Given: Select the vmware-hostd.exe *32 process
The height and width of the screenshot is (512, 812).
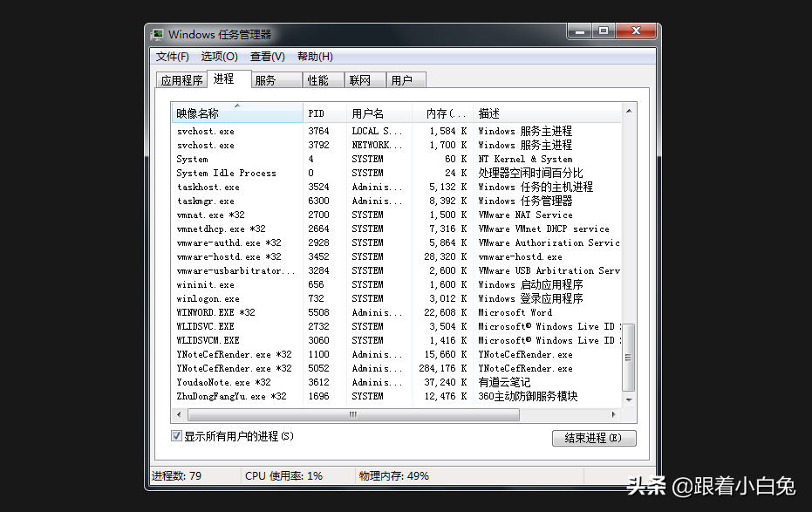Looking at the screenshot, I should tap(396, 256).
